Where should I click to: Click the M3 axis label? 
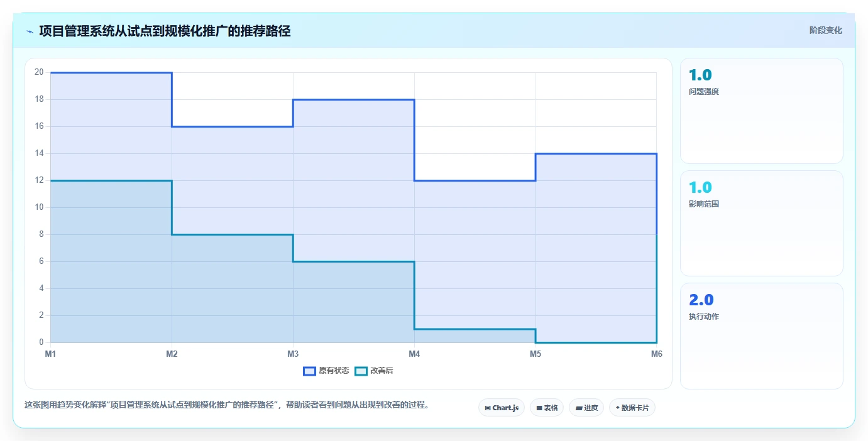click(x=293, y=354)
